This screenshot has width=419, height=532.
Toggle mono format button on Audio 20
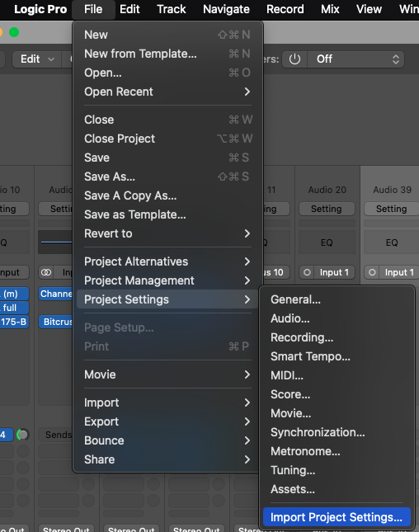coord(307,272)
